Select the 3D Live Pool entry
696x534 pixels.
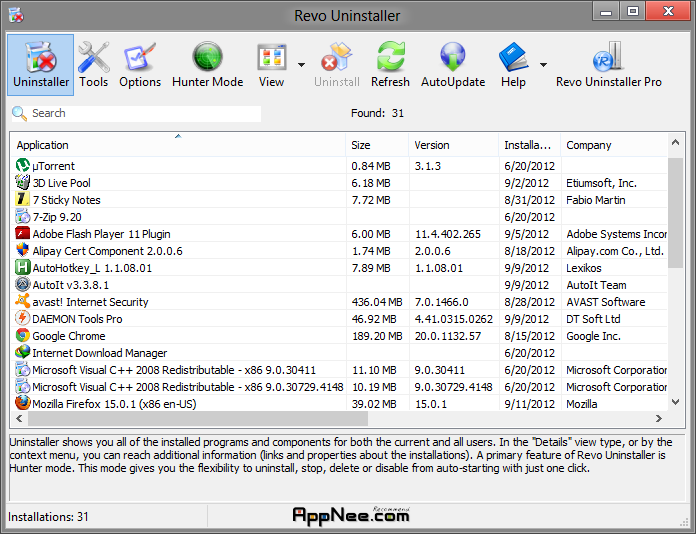(x=61, y=183)
